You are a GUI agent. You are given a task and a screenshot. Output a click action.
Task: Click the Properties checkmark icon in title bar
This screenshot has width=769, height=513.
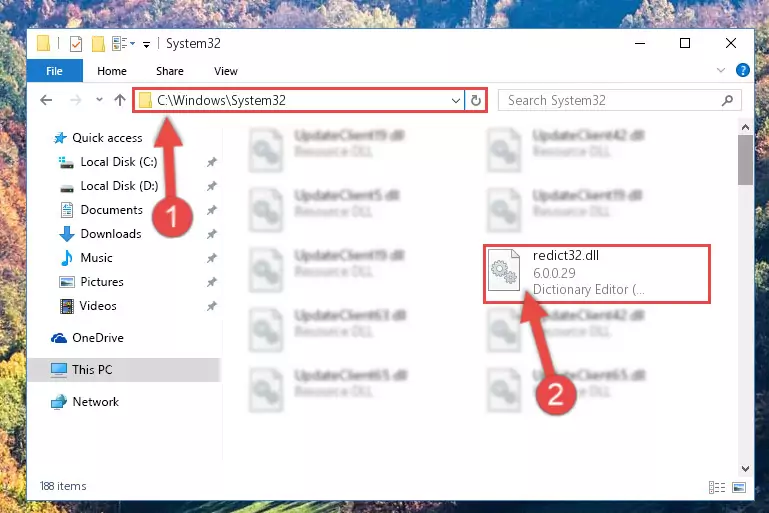tap(76, 44)
